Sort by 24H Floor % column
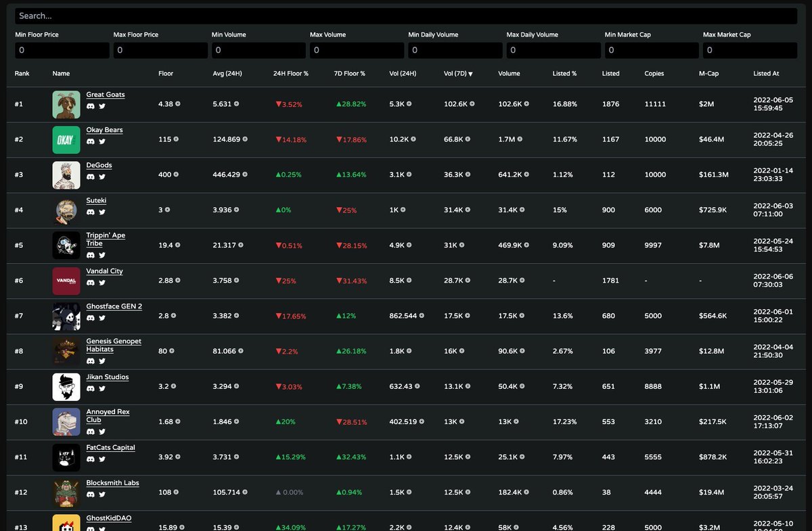 [291, 73]
